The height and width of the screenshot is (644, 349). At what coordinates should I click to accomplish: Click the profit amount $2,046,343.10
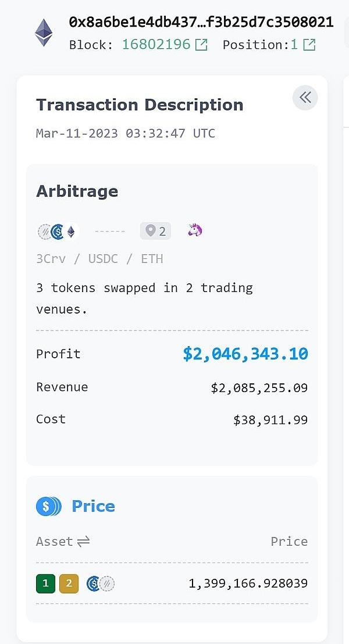tap(245, 354)
